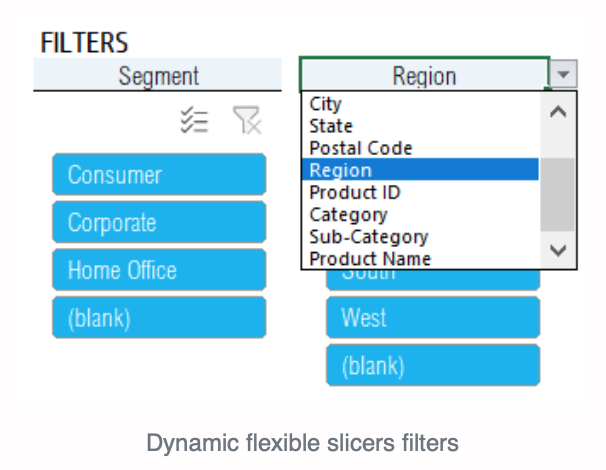Open the Region dropdown arrow
Screen dimensions: 606x470
pyautogui.click(x=563, y=74)
